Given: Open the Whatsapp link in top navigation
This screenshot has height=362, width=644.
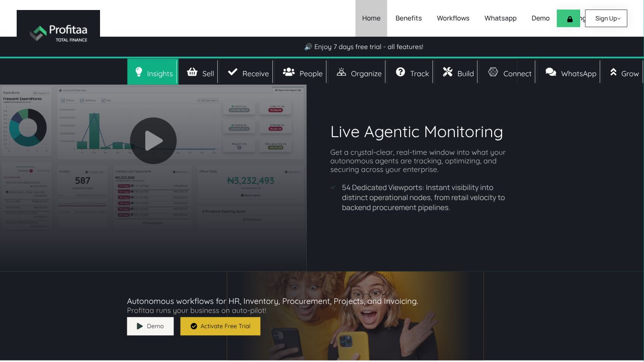Looking at the screenshot, I should pos(500,18).
